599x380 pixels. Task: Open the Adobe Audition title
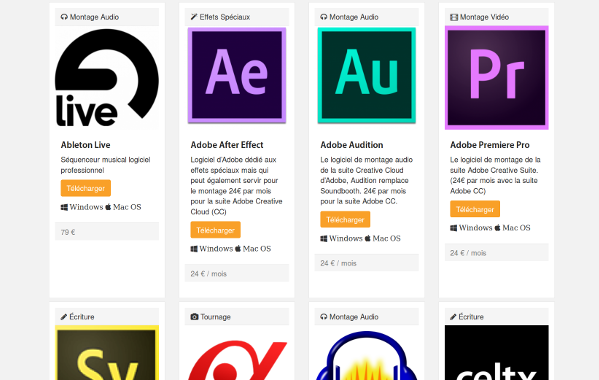352,145
